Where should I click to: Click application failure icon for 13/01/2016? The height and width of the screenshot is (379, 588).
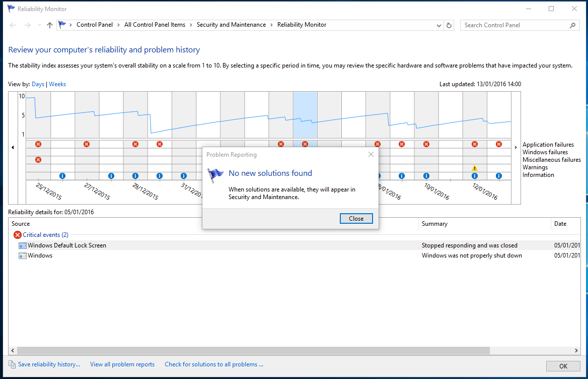click(499, 144)
